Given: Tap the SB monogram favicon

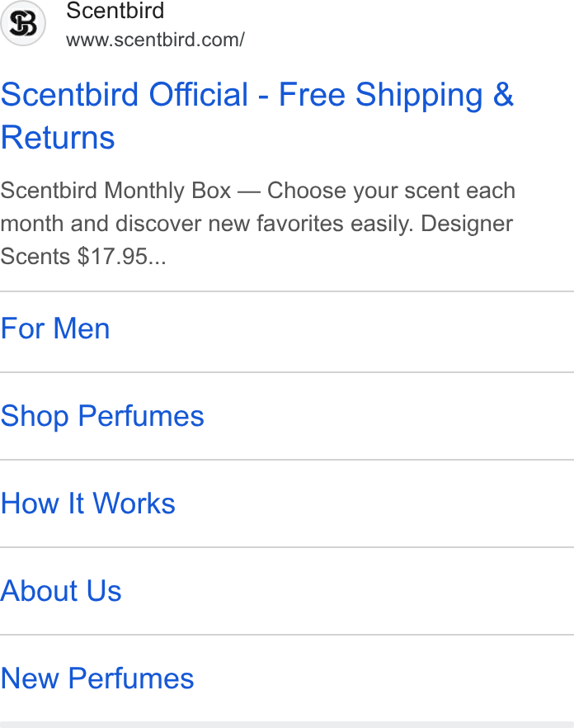Looking at the screenshot, I should 23,23.
